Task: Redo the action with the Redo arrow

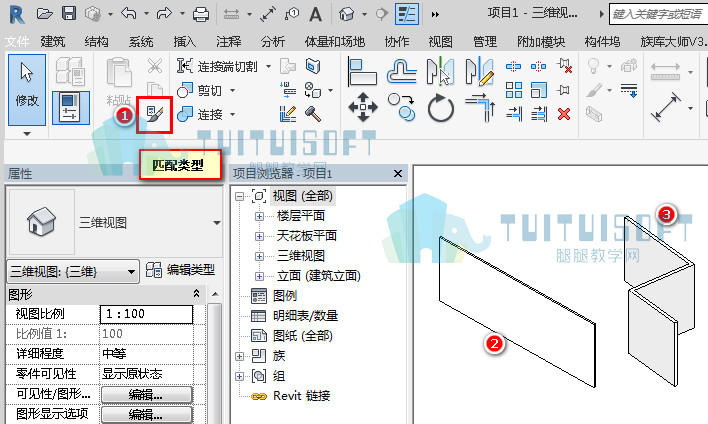Action: click(x=164, y=14)
